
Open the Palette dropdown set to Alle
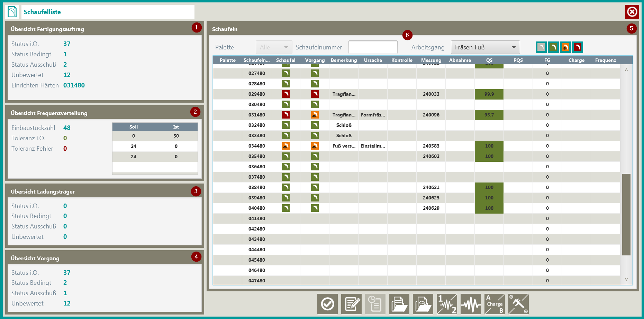[x=274, y=47]
